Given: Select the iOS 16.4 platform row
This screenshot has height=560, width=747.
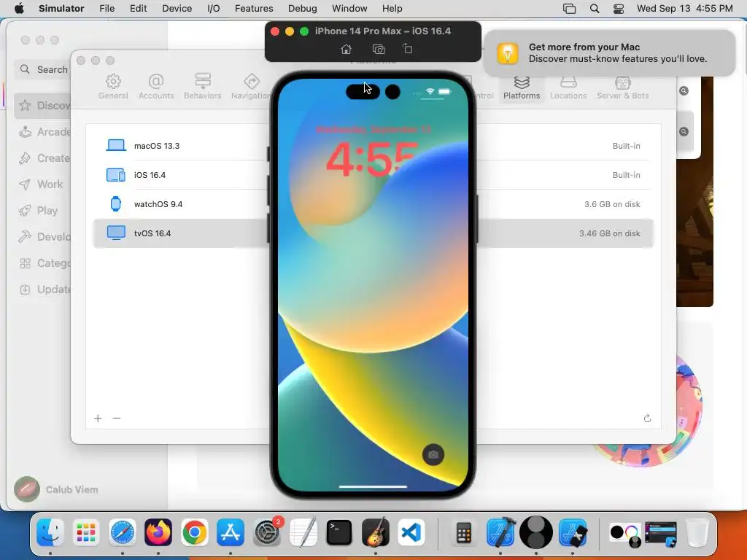Looking at the screenshot, I should pos(373,175).
